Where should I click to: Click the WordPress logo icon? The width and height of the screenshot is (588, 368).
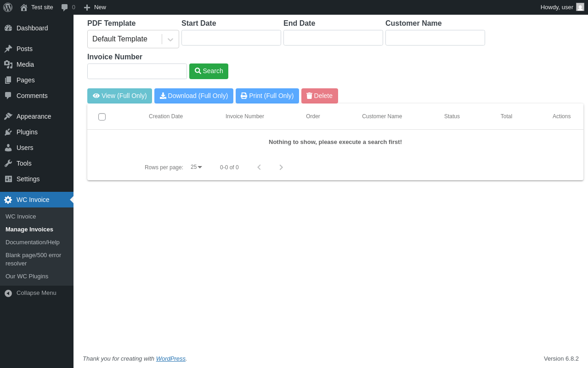point(8,7)
